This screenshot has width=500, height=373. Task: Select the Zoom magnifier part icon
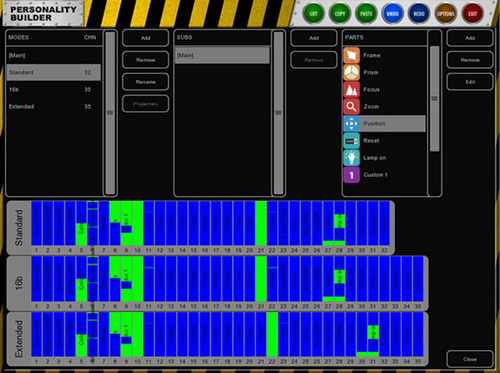point(351,106)
